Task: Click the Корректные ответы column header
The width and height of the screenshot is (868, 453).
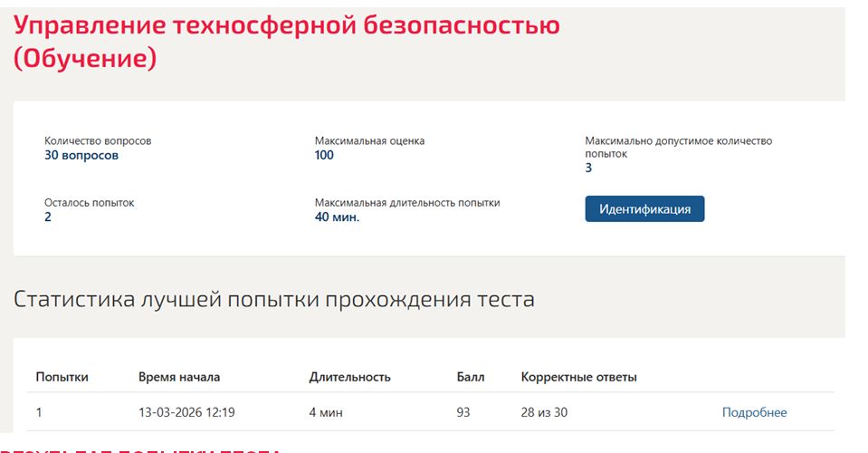Action: (579, 377)
